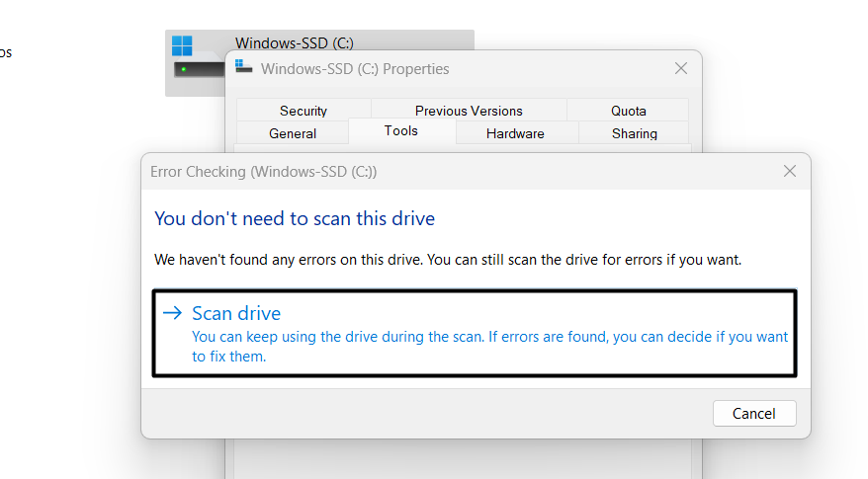Click the Tools tab

tap(401, 131)
